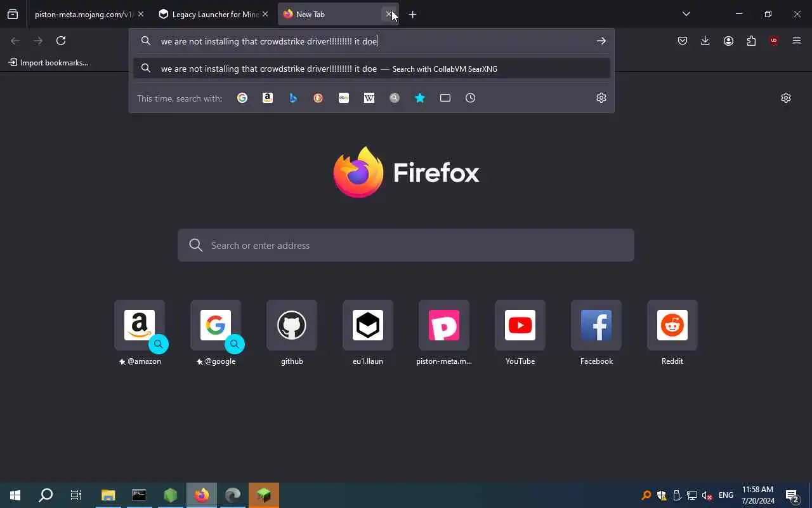812x508 pixels.
Task: Click Import bookmarks link
Action: click(48, 63)
